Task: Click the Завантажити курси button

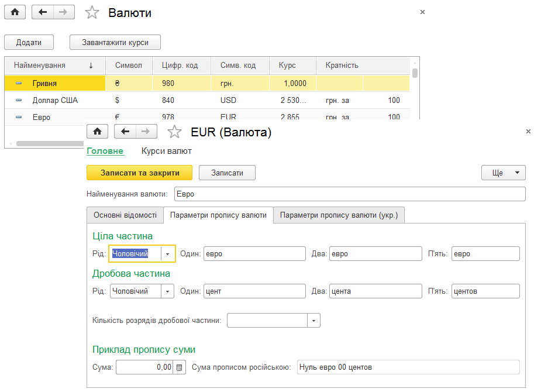Action: click(115, 43)
